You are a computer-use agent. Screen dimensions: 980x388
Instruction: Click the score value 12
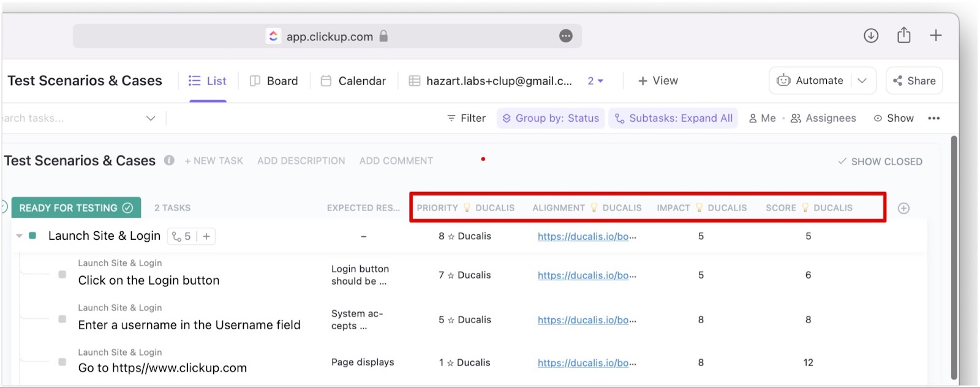tap(809, 362)
